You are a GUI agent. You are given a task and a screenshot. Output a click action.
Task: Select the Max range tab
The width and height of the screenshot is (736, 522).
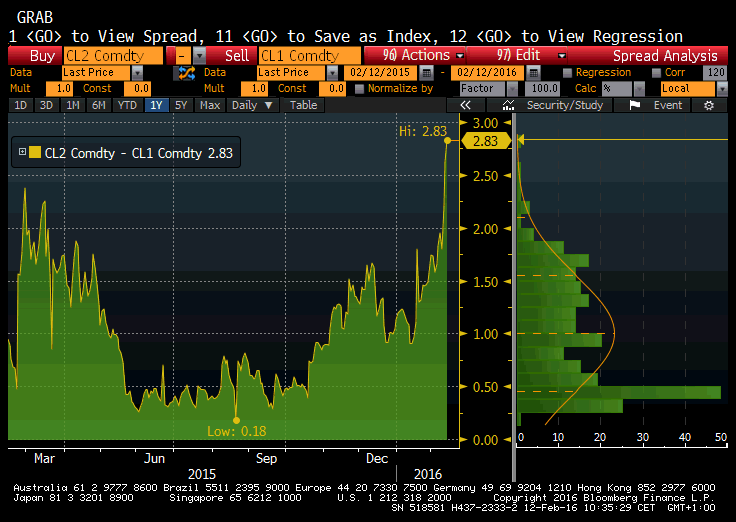pyautogui.click(x=210, y=105)
